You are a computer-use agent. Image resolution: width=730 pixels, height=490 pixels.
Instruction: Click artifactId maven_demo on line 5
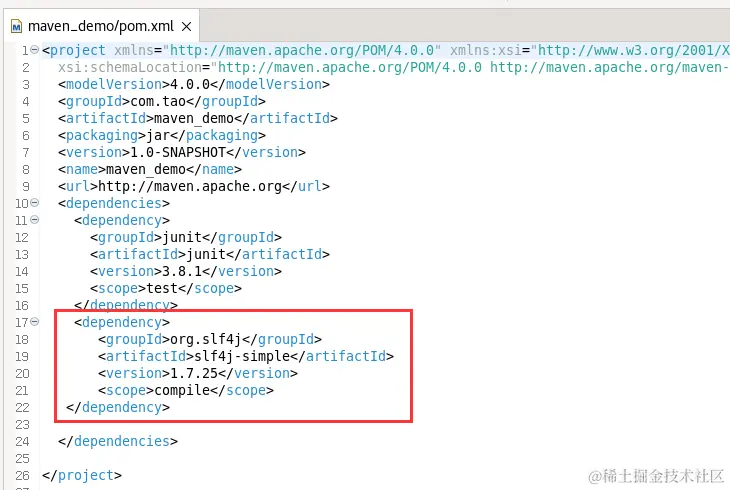(x=194, y=118)
